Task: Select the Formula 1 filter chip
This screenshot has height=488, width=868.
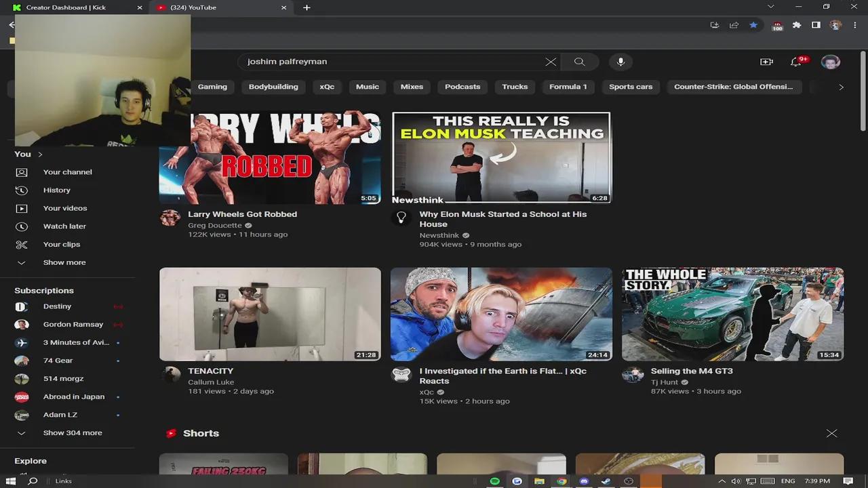Action: 568,87
